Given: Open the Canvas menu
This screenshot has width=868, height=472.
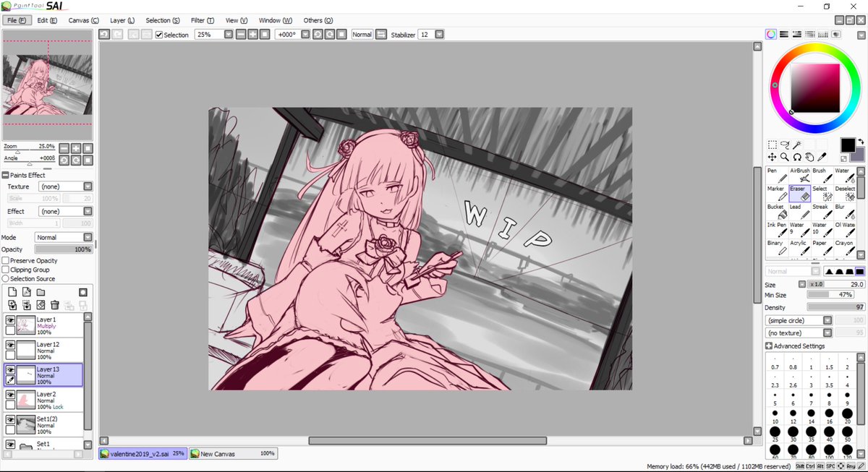Looking at the screenshot, I should (x=84, y=20).
